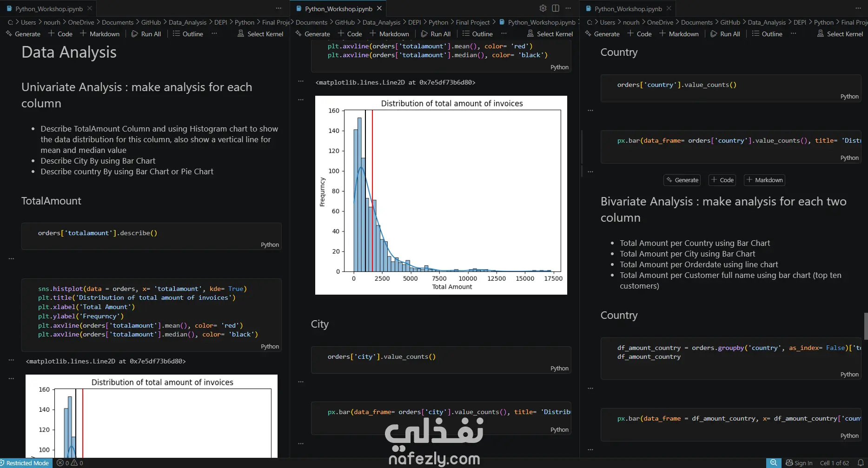Open Documents breadcrumb in the right editor group
868x468 pixels.
[696, 22]
